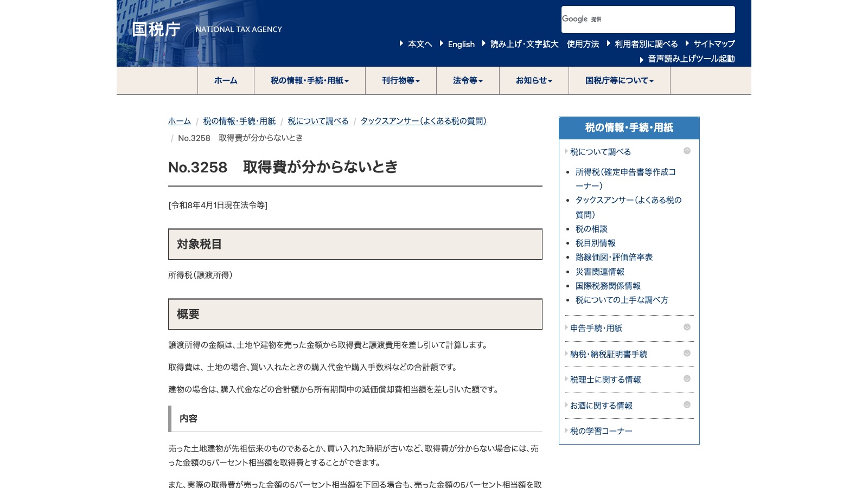Click the Google search input field
Image resolution: width=868 pixels, height=488 pixels.
pos(648,20)
